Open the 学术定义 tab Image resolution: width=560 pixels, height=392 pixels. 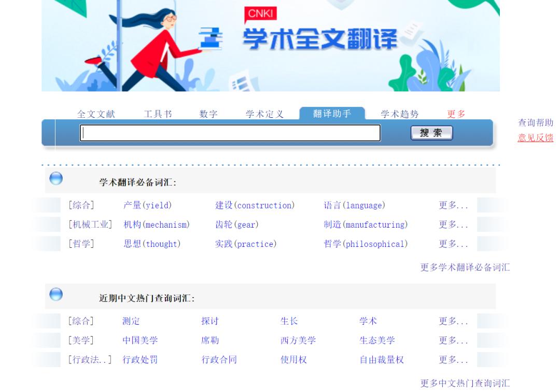[x=264, y=114]
